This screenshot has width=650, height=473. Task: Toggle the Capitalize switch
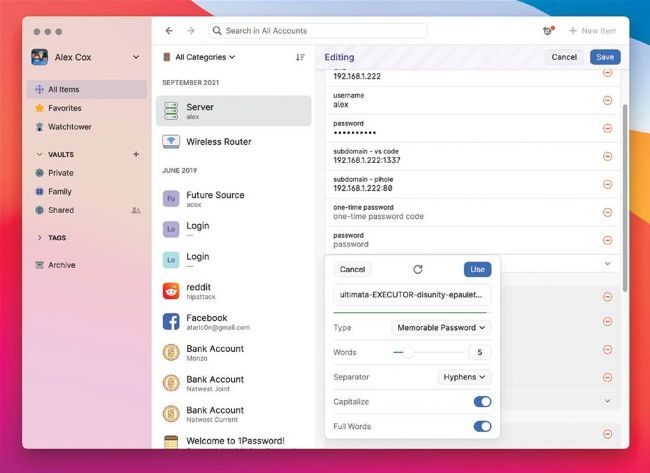coord(482,401)
